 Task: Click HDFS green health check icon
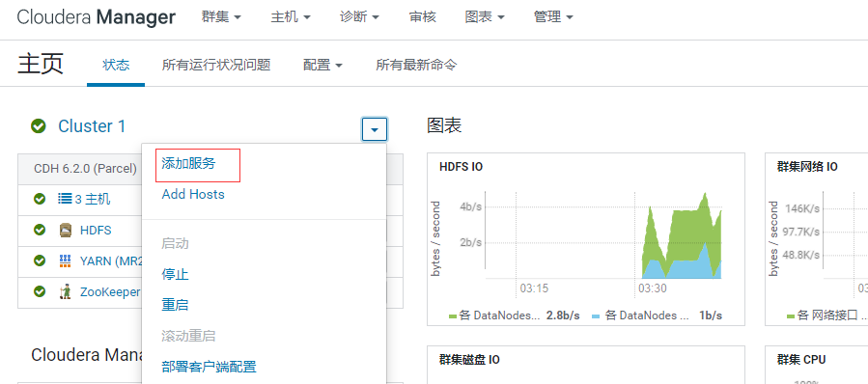tap(40, 230)
